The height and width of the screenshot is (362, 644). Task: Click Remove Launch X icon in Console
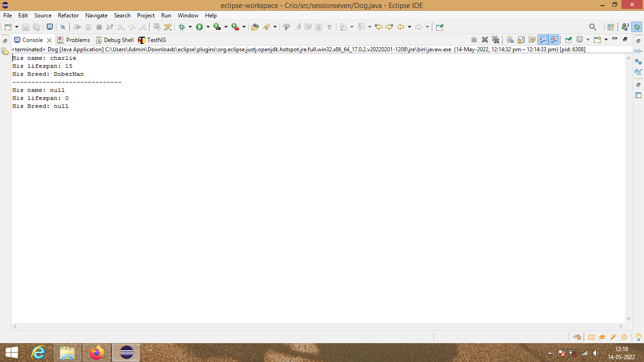click(485, 40)
